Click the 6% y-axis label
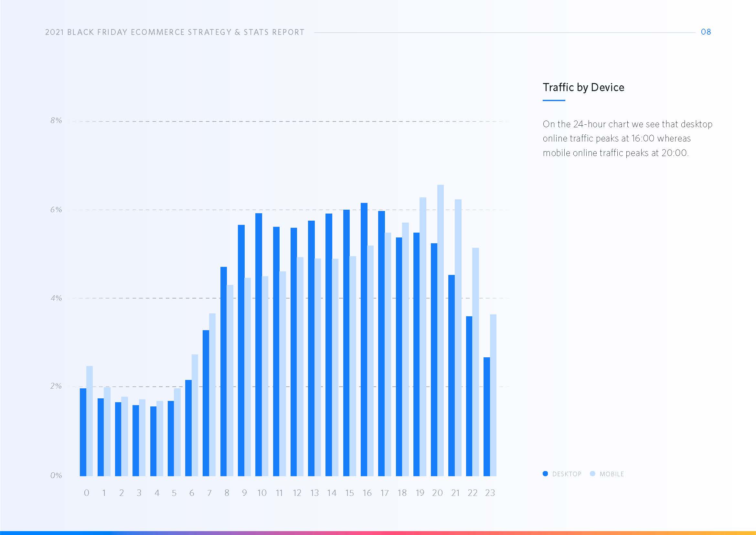 tap(56, 210)
